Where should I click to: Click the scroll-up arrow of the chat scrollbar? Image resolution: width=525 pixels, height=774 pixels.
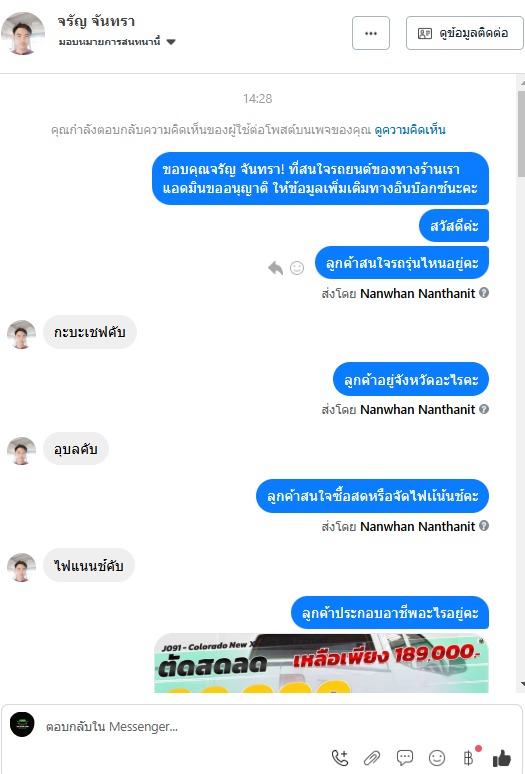point(522,81)
